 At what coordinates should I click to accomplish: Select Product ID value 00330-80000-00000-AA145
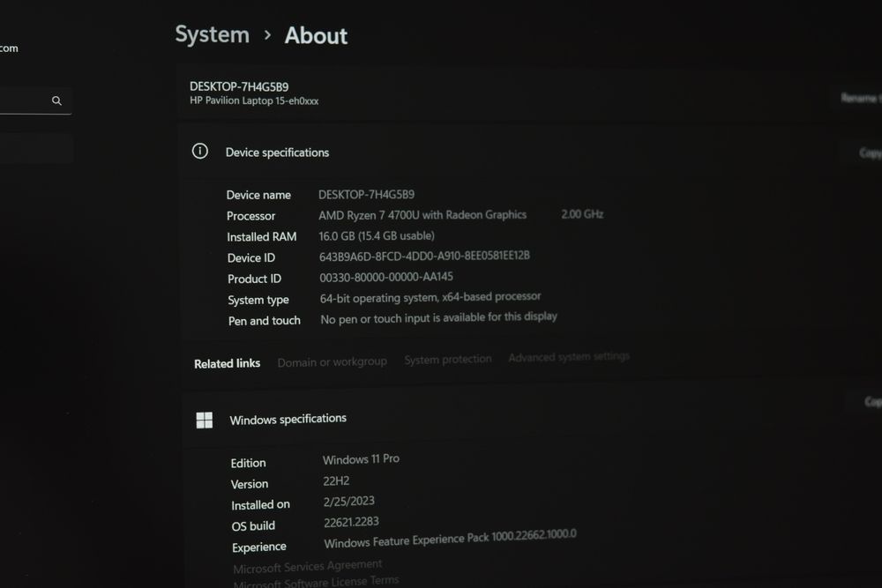386,277
